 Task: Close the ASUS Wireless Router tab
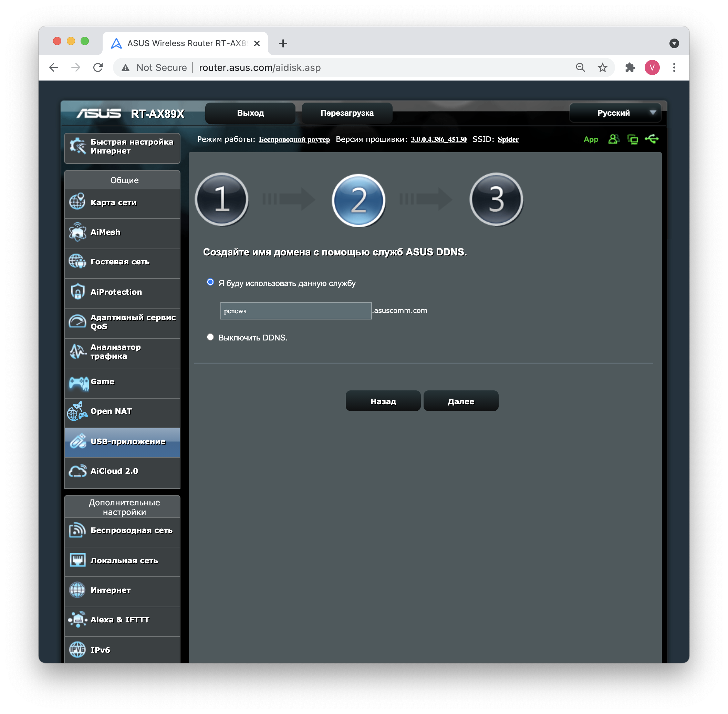(257, 43)
